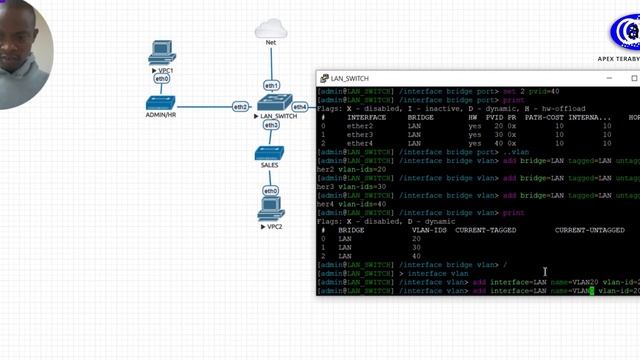Click the VPC1 node label text
The width and height of the screenshot is (640, 360).
tap(165, 70)
